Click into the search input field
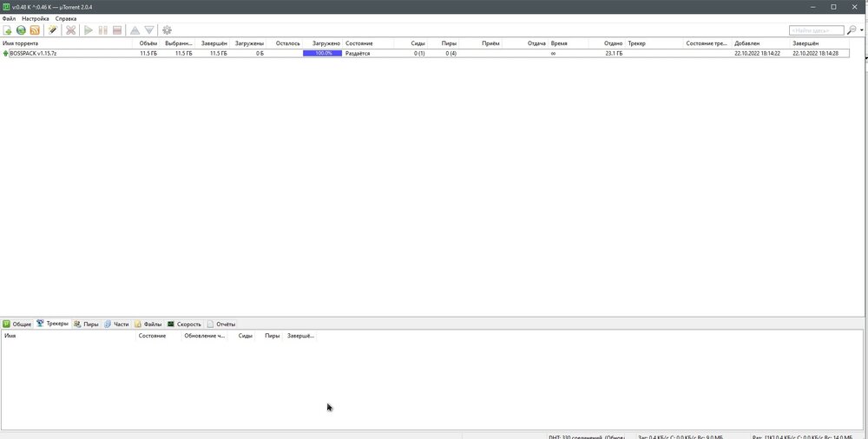868x439 pixels. point(817,30)
